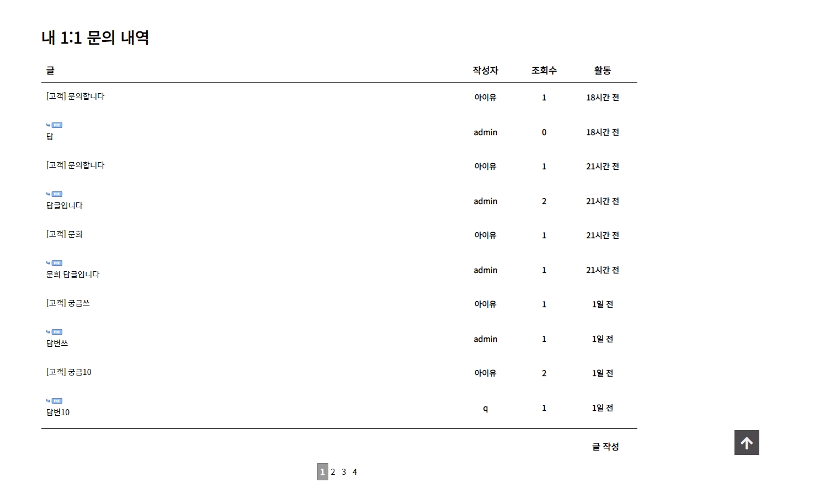Open the "[고객] 궁금10" inquiry
The width and height of the screenshot is (836, 504).
[69, 372]
